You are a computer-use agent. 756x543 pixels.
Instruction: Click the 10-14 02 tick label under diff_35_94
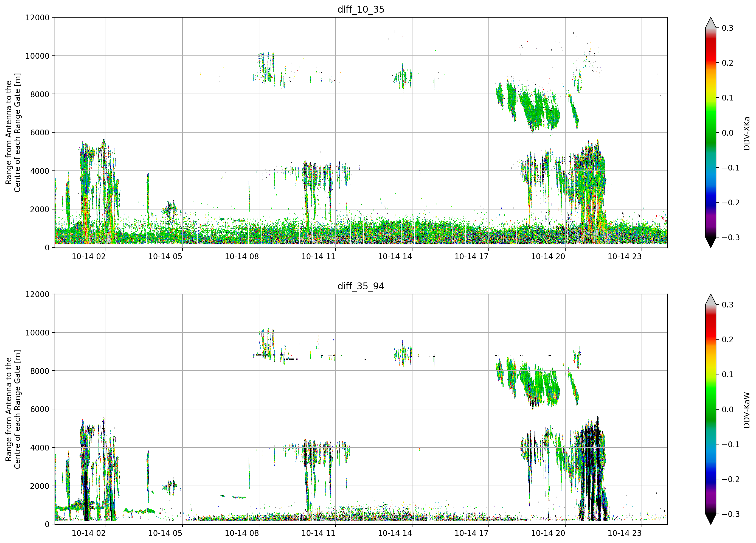89,533
